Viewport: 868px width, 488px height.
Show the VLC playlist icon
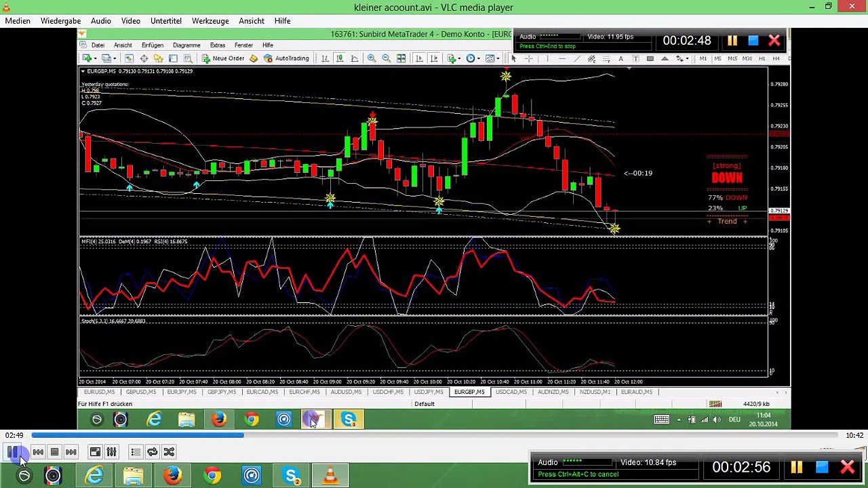coord(136,452)
